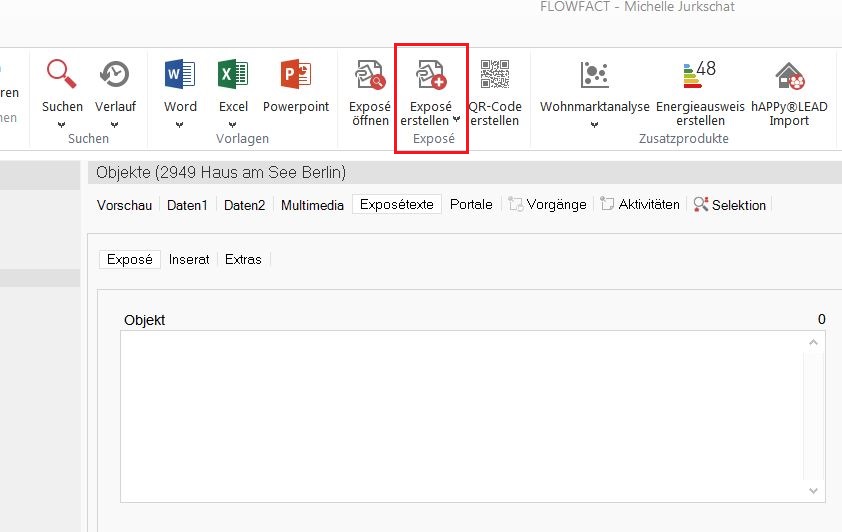
Task: Expand the dropdown arrow under Suchen
Action: click(x=62, y=124)
